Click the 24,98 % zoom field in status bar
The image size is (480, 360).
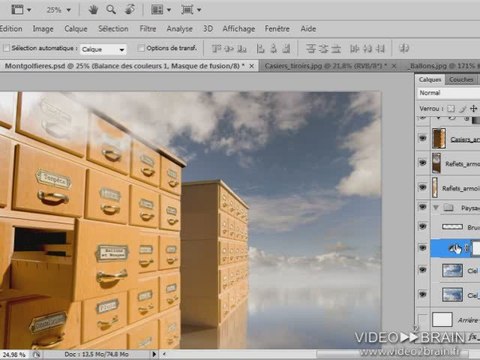(x=14, y=354)
